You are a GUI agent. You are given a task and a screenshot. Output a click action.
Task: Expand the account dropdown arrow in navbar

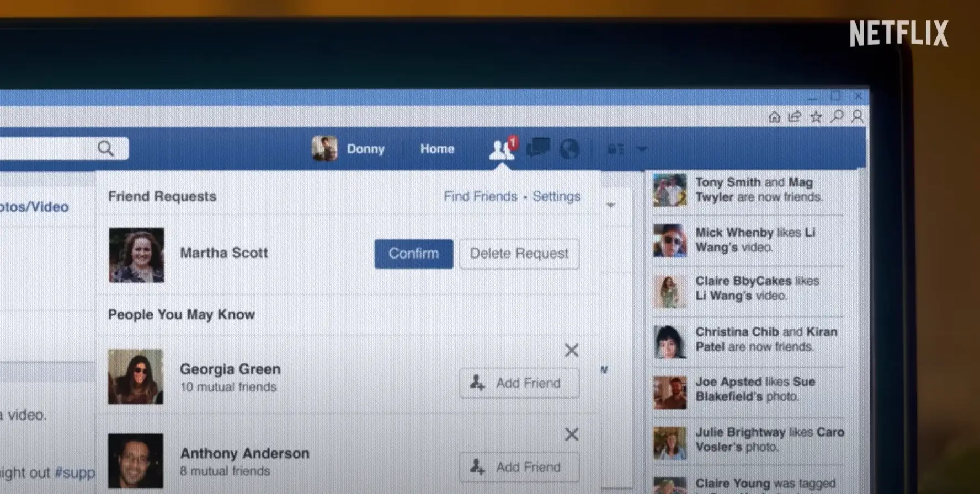tap(641, 149)
